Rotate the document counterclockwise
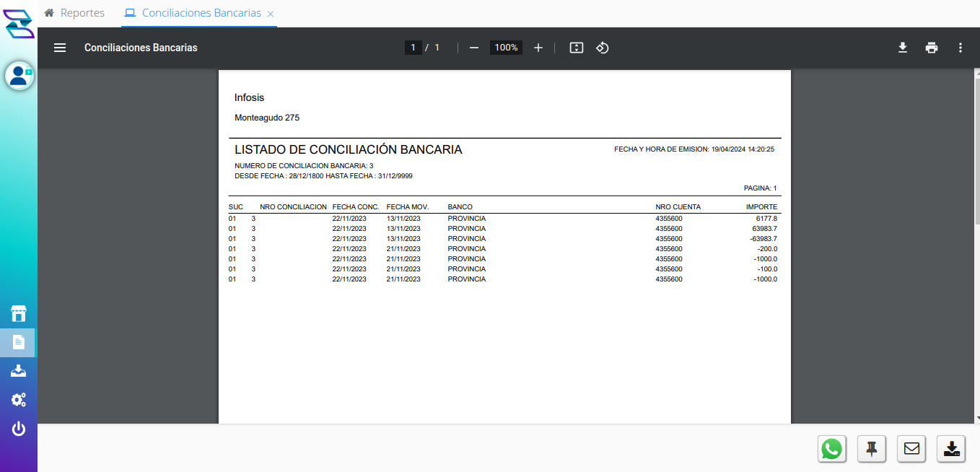This screenshot has width=980, height=472. [603, 48]
